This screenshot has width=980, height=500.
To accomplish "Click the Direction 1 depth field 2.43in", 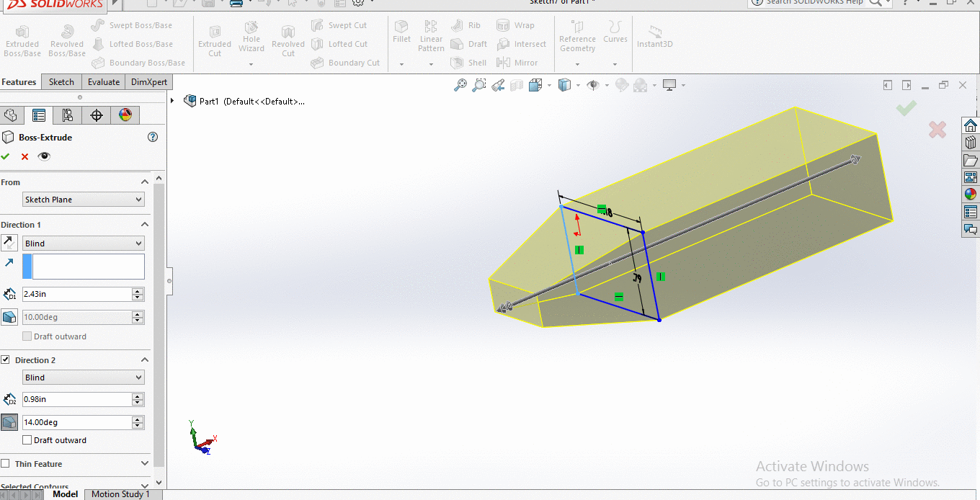I will 76,294.
